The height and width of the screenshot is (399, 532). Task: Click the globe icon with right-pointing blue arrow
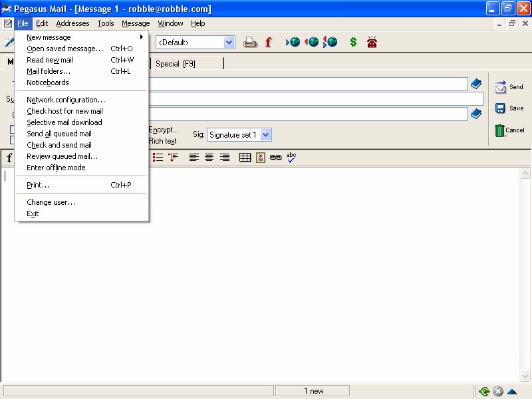click(x=293, y=42)
